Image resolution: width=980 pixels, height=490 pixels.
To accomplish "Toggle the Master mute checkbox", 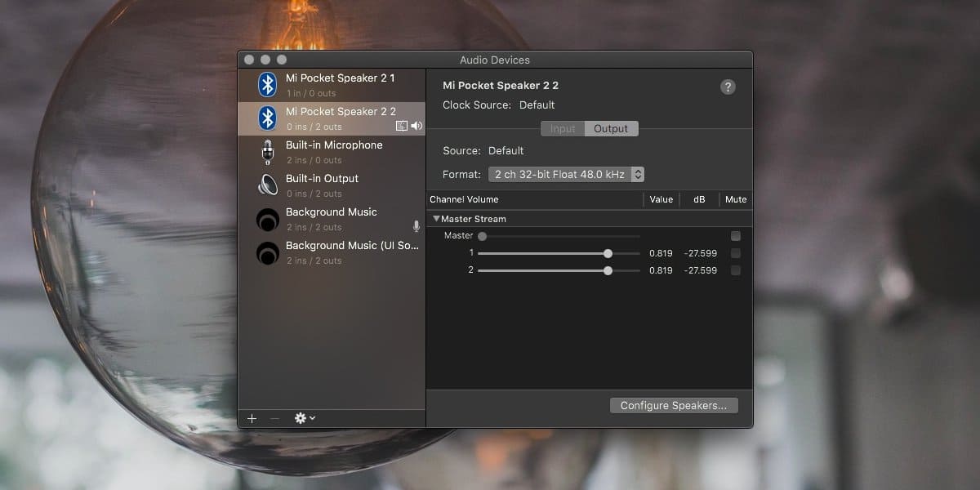I will click(736, 236).
